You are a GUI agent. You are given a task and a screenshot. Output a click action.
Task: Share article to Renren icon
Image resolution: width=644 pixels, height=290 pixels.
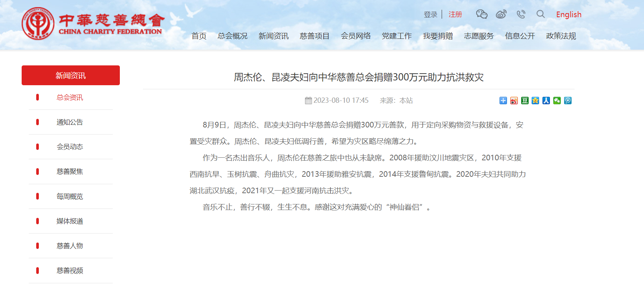(x=546, y=101)
